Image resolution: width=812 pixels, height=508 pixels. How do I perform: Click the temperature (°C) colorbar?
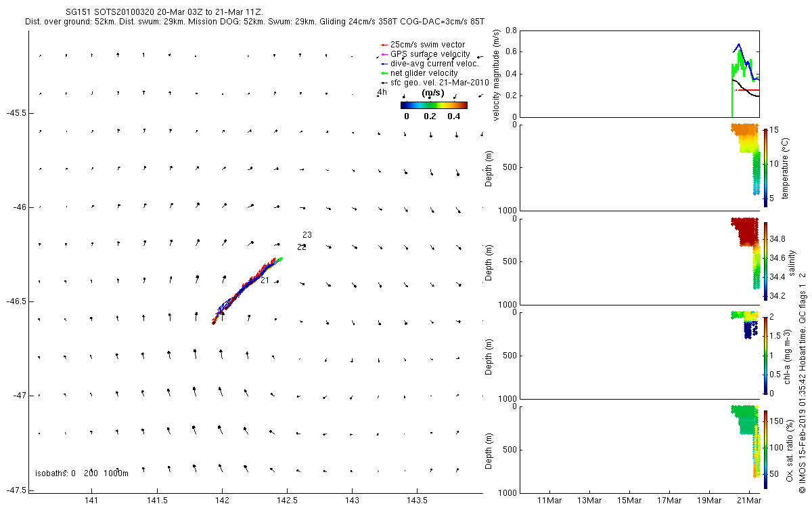coord(765,167)
